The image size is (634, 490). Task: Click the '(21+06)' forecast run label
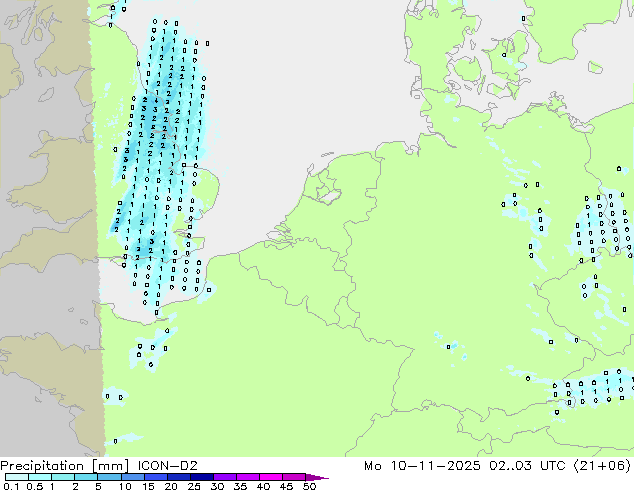click(x=602, y=466)
